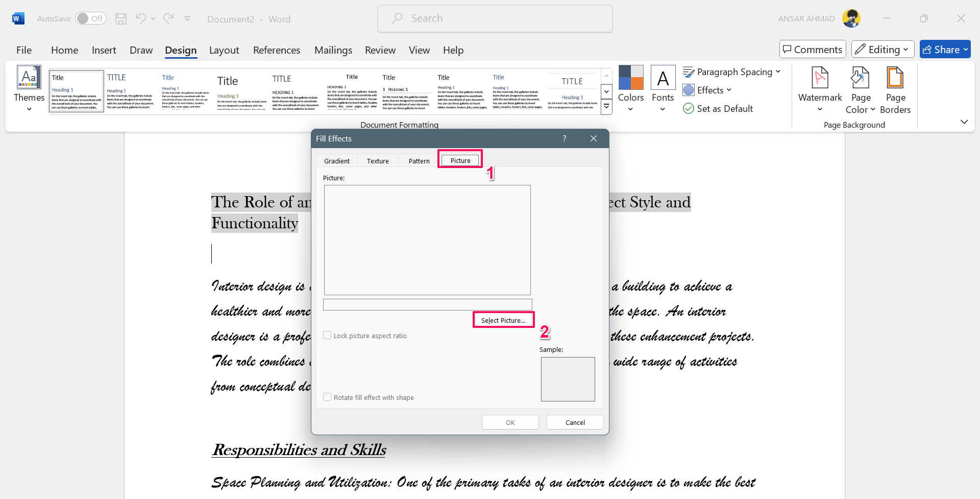Click the Share button
980x499 pixels.
[x=945, y=50]
